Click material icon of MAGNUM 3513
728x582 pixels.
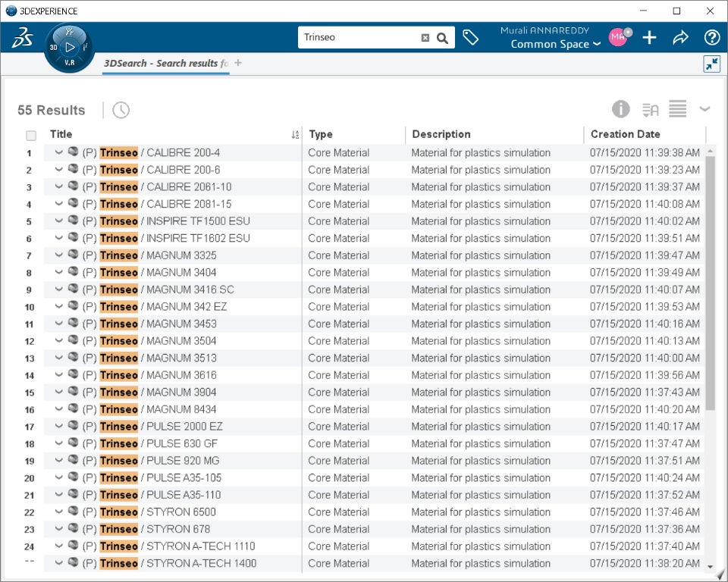73,357
